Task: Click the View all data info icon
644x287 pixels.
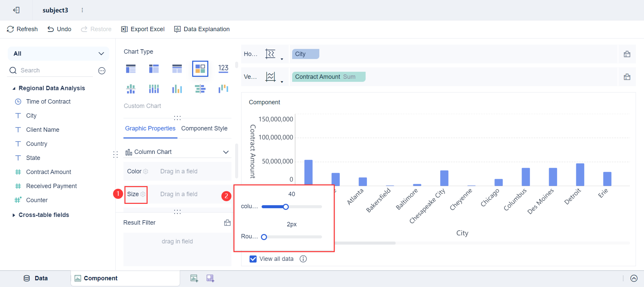Action: point(303,259)
